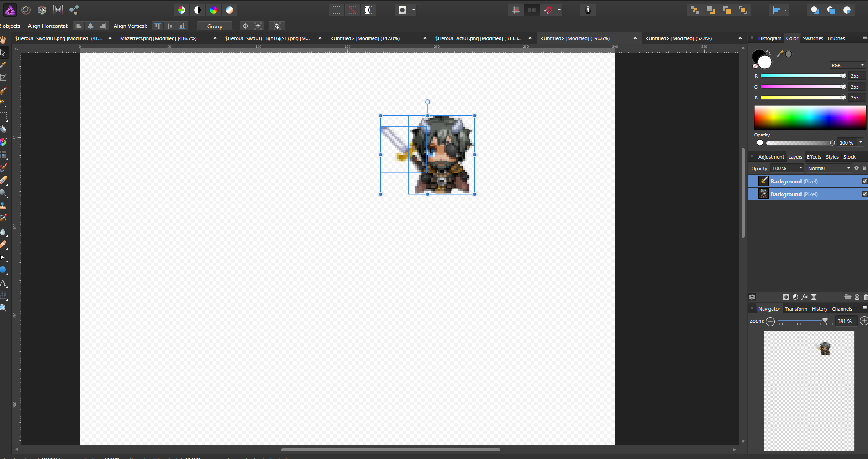868x459 pixels.
Task: Open the layer Opacity 100 % dropdown
Action: (x=787, y=168)
